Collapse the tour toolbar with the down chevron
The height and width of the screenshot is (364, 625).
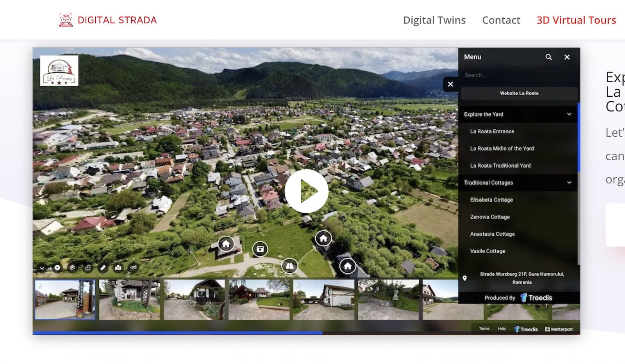tap(42, 268)
